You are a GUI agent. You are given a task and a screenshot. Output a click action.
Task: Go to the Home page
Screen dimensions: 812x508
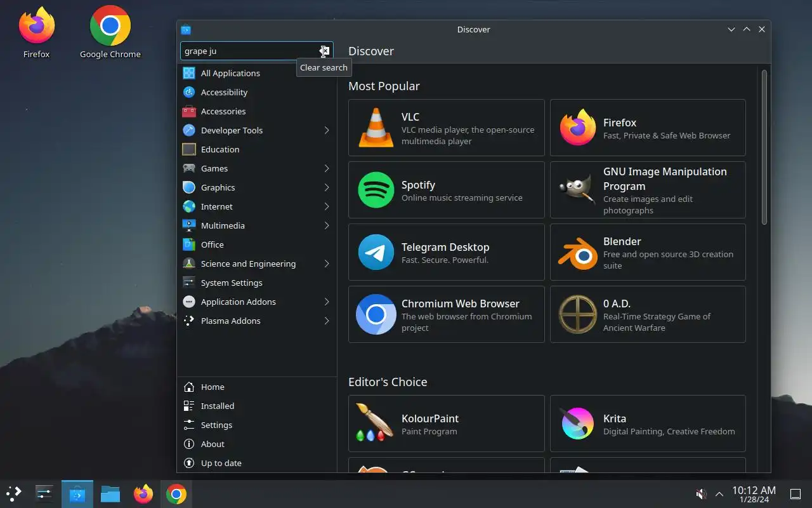pyautogui.click(x=257, y=387)
